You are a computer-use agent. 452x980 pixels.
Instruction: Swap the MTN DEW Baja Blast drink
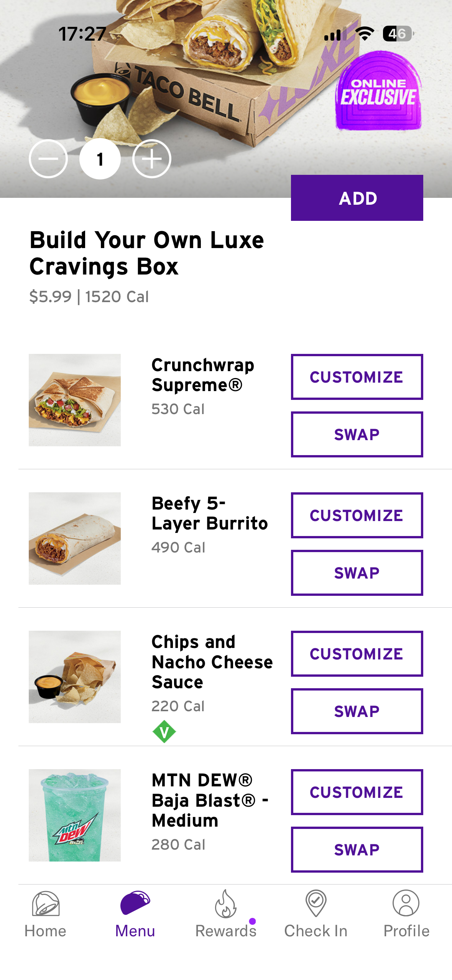click(x=357, y=850)
